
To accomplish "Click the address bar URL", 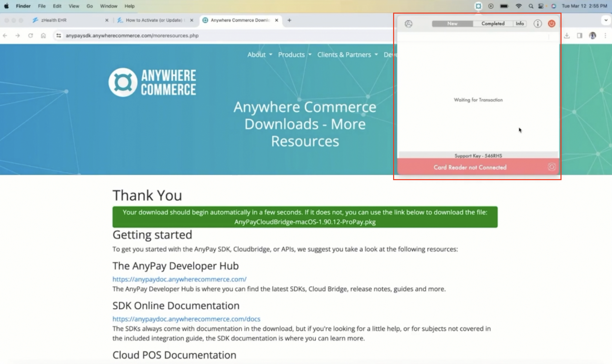I will [132, 36].
